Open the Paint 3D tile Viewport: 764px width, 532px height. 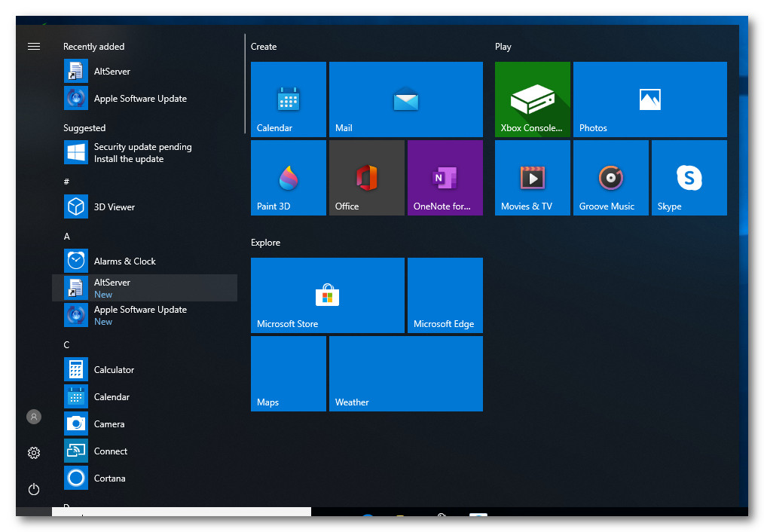click(x=288, y=178)
